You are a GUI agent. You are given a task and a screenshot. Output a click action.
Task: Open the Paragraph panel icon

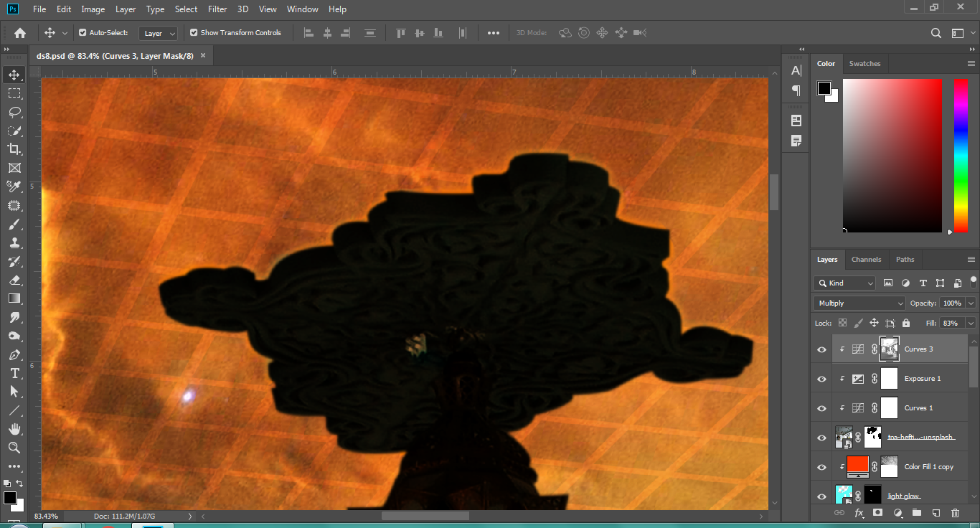coord(796,90)
